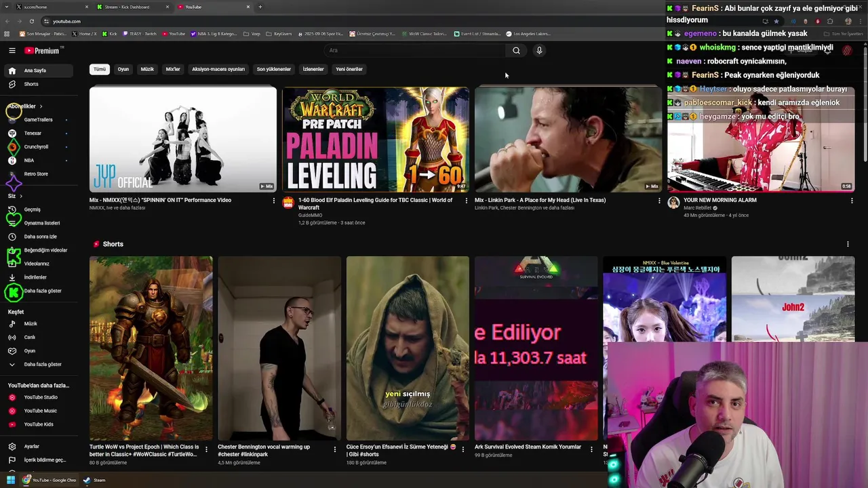Open options for the Ark Survival Evolved short
The height and width of the screenshot is (488, 868).
pos(591,449)
